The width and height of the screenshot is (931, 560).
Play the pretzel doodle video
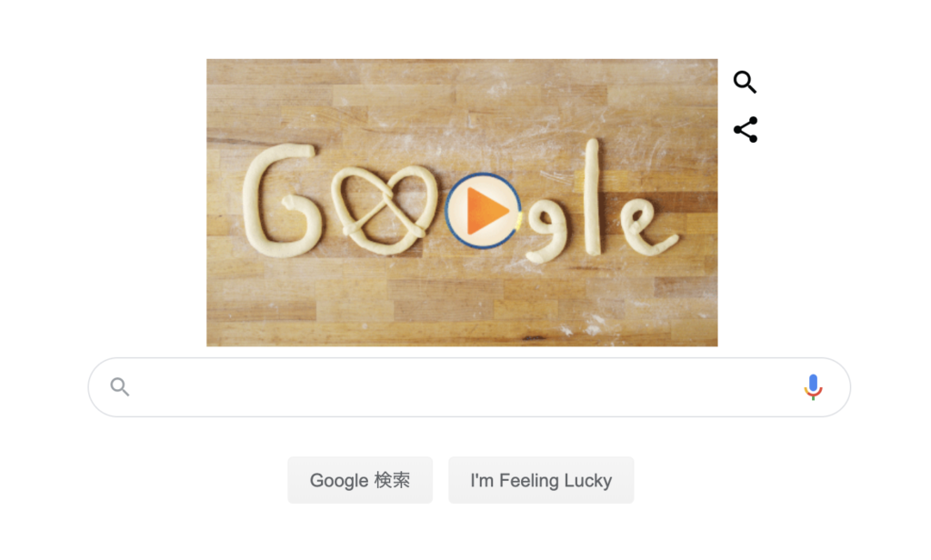[x=483, y=211]
